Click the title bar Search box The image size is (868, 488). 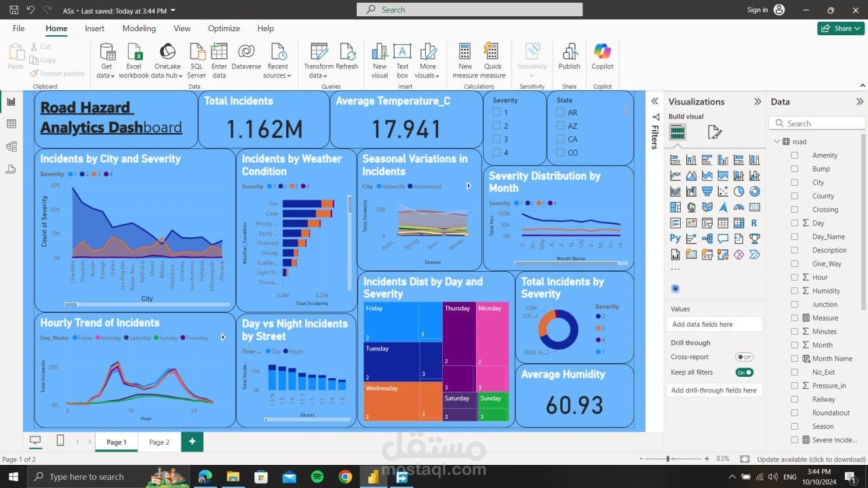pos(469,9)
